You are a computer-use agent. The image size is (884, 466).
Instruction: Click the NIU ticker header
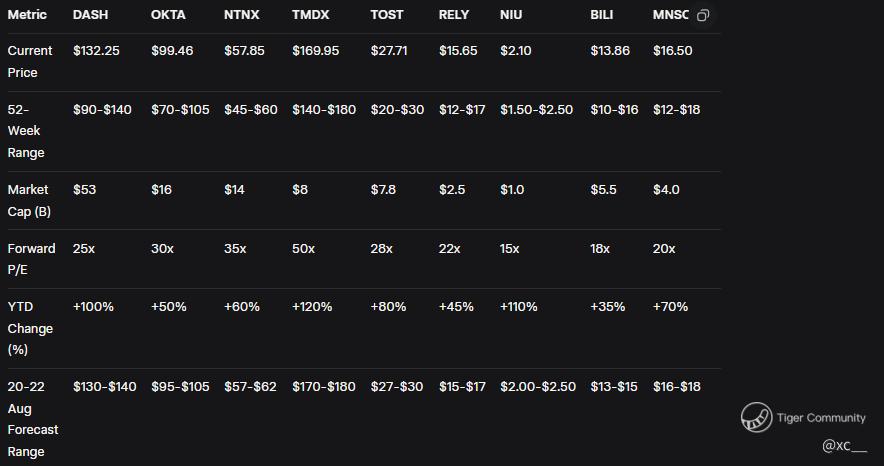point(511,15)
